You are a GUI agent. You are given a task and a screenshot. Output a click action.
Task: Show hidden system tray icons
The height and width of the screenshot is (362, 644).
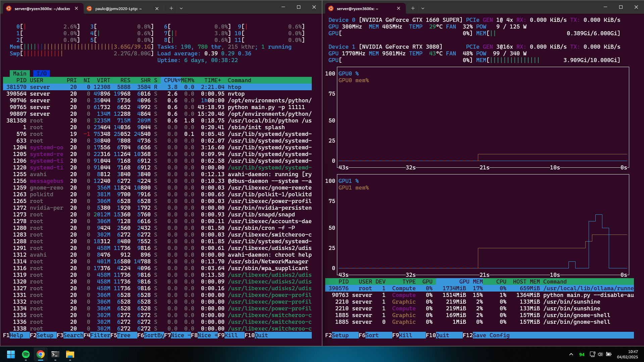point(571,354)
